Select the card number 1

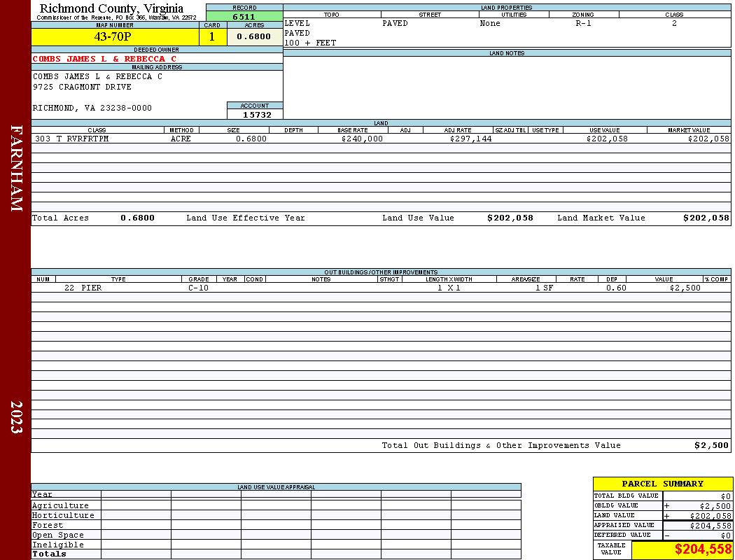pos(212,36)
